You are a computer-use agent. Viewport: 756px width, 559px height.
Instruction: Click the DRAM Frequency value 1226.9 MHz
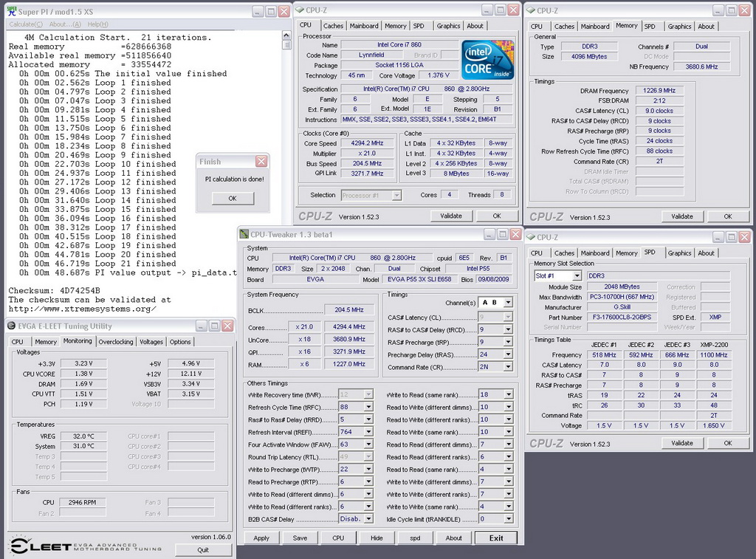point(659,91)
